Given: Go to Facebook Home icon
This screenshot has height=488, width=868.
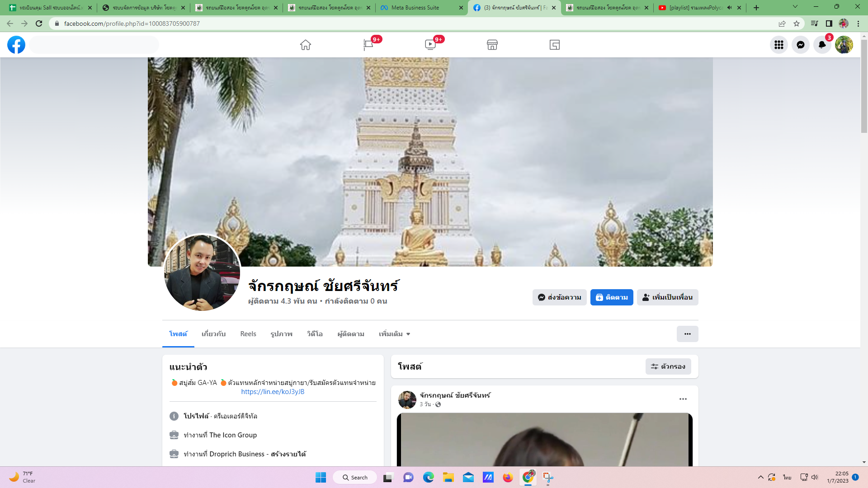Looking at the screenshot, I should (306, 45).
